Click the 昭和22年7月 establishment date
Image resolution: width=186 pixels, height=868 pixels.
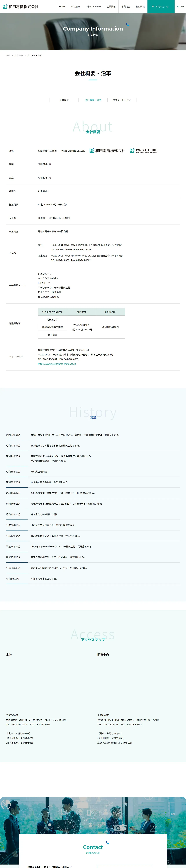pyautogui.click(x=45, y=178)
